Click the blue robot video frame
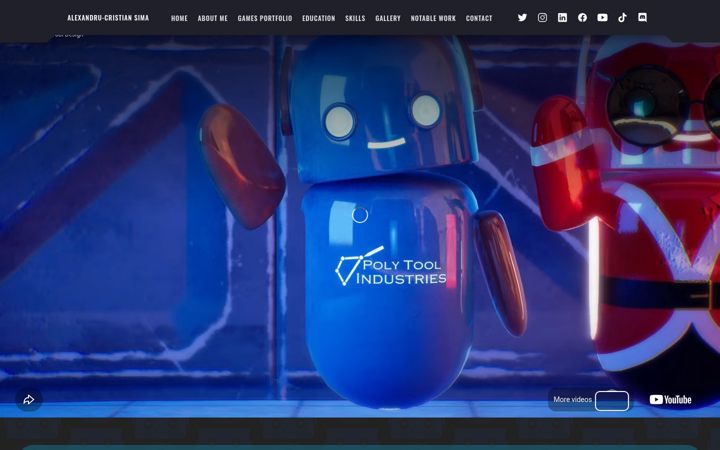The width and height of the screenshot is (720, 450). 360,226
